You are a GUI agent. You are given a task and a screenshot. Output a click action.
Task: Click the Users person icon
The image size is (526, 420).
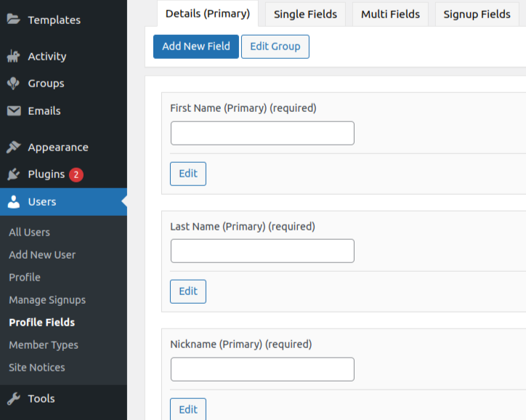[14, 202]
